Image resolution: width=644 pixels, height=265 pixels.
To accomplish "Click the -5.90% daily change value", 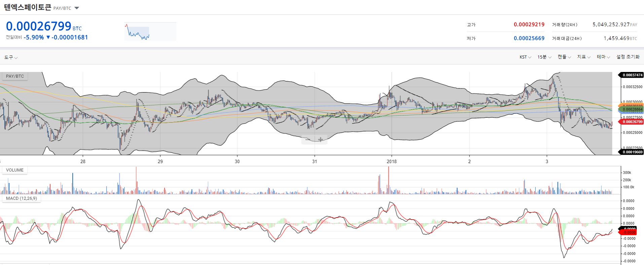I will click(x=34, y=37).
